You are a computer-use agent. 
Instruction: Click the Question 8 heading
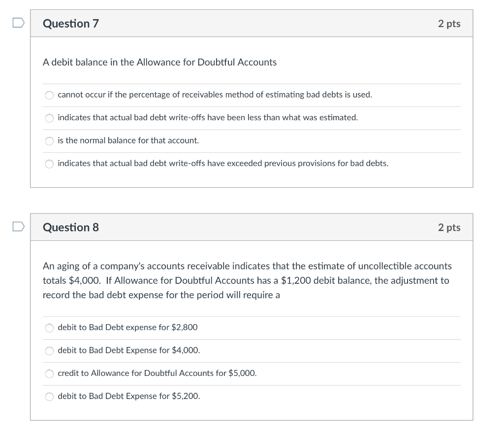coord(71,227)
